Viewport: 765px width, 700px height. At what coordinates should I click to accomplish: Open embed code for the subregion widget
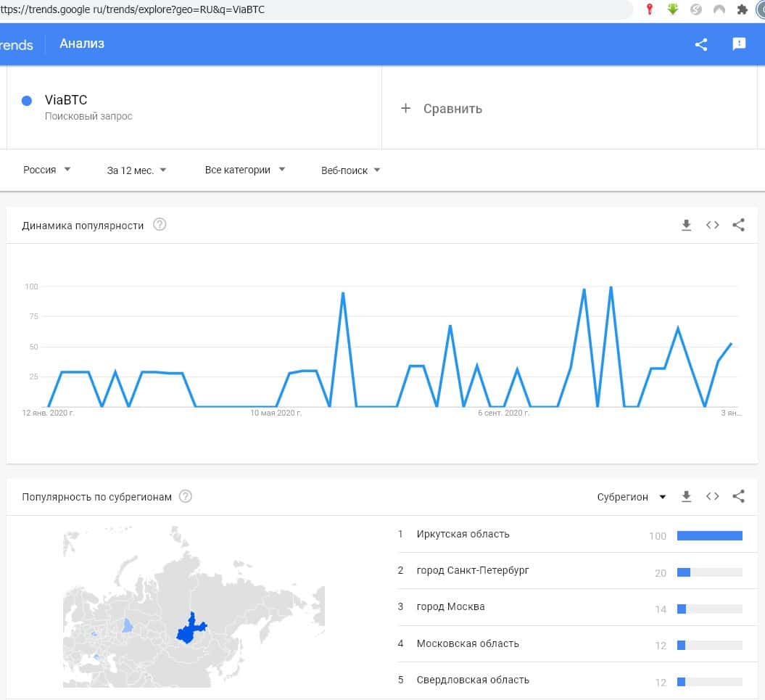[713, 497]
